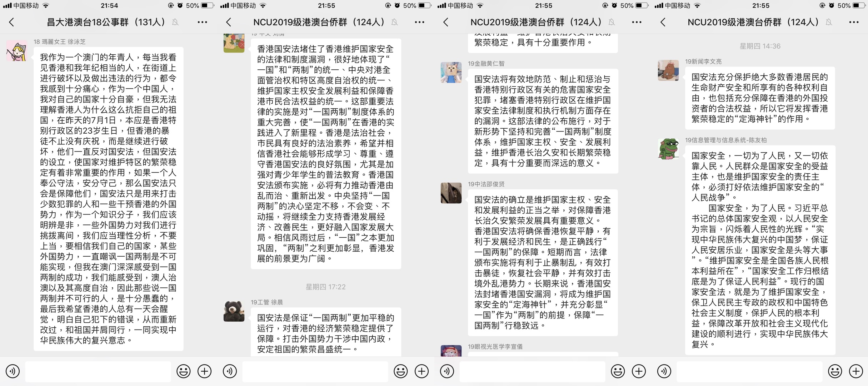Tap back arrow in 昌大港澳台18公事群 chat

click(12, 22)
